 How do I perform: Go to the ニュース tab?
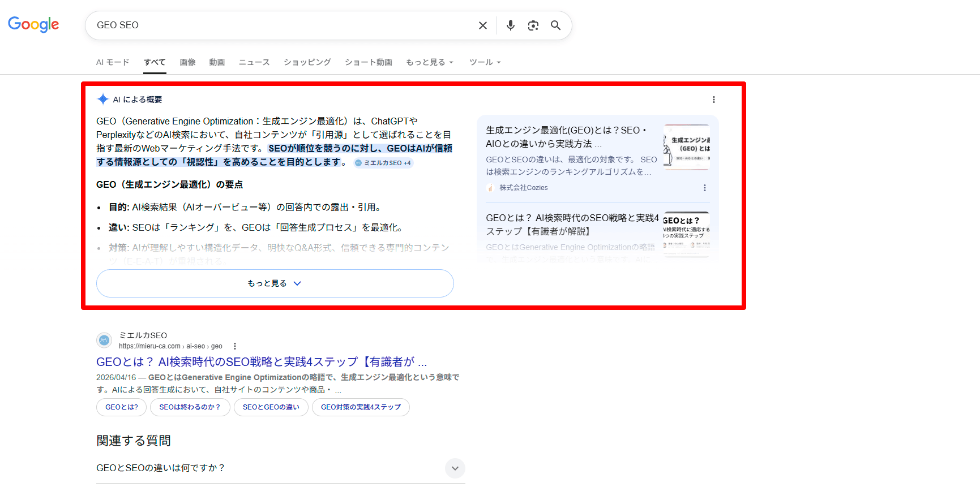[254, 62]
